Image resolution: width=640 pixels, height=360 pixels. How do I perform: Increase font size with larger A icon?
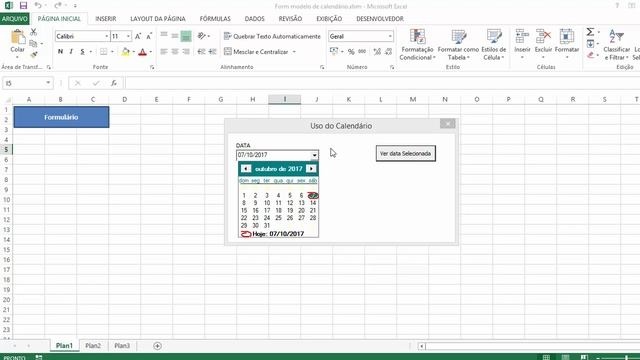[138, 36]
